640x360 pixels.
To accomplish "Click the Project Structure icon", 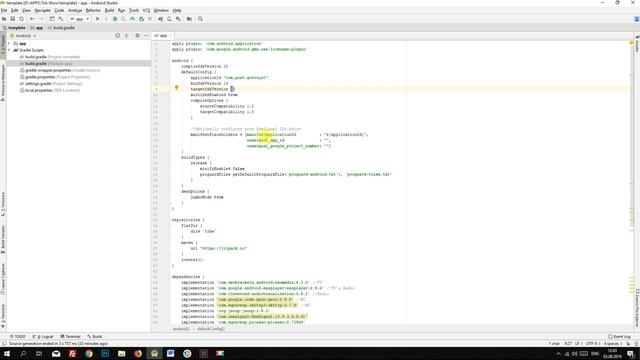I will [x=189, y=19].
